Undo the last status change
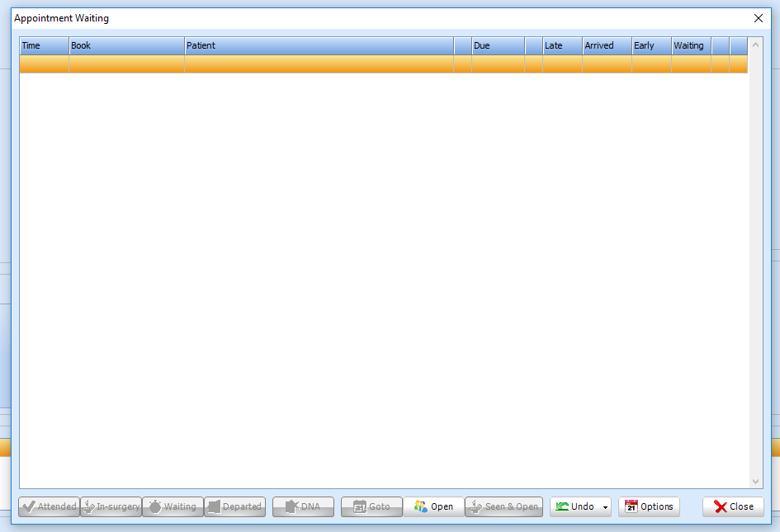 coord(574,506)
